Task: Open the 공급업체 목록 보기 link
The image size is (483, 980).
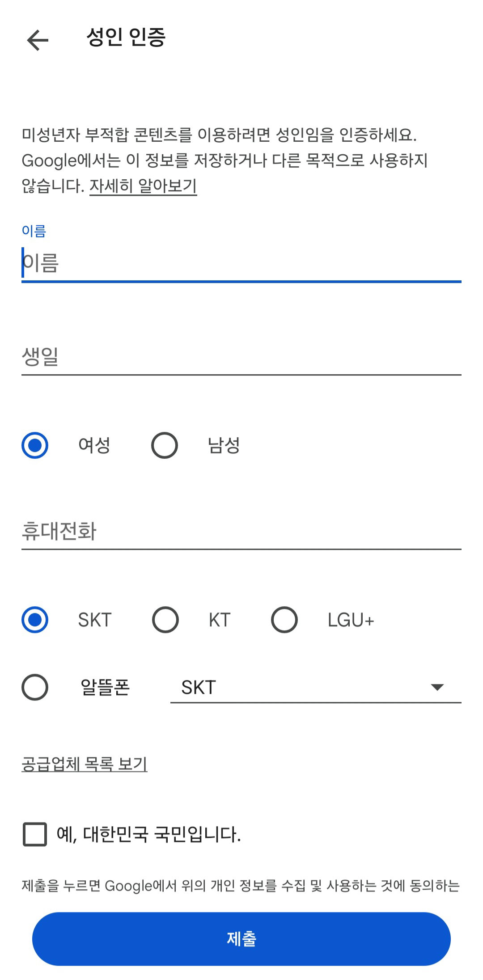Action: [85, 764]
